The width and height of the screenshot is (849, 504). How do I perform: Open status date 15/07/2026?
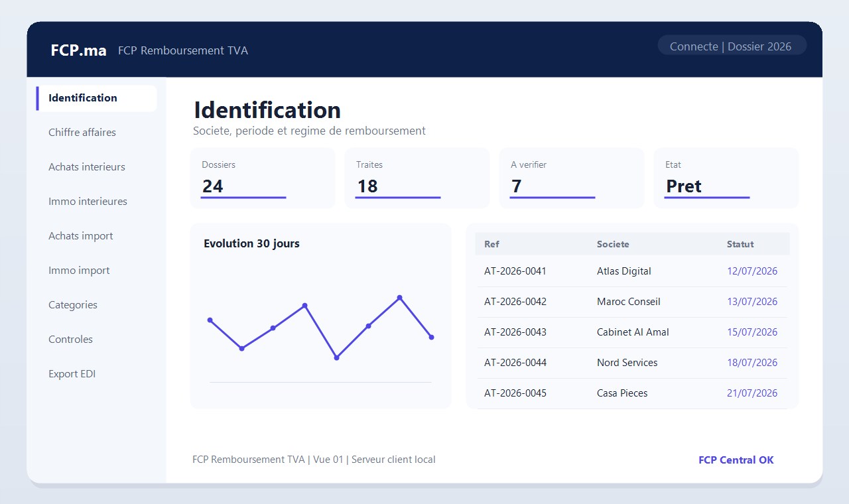[x=752, y=332]
